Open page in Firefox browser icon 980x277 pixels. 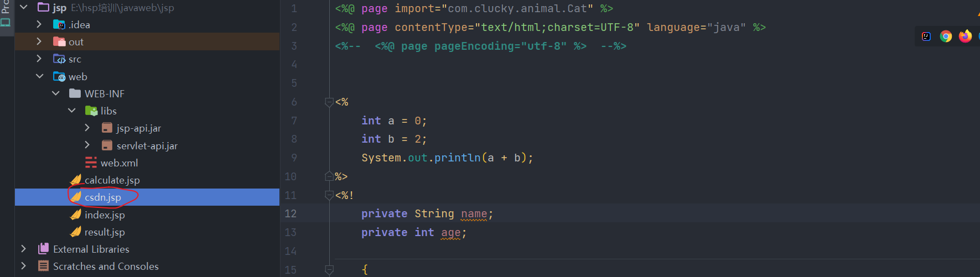965,36
